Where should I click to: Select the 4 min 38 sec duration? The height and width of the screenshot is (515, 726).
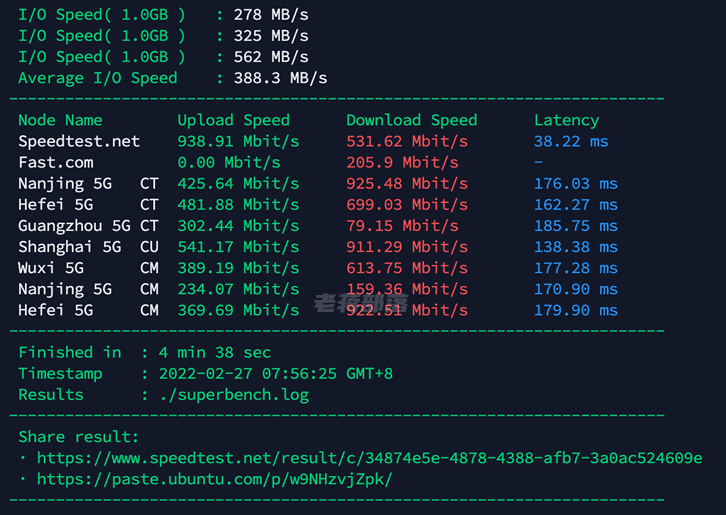click(215, 352)
